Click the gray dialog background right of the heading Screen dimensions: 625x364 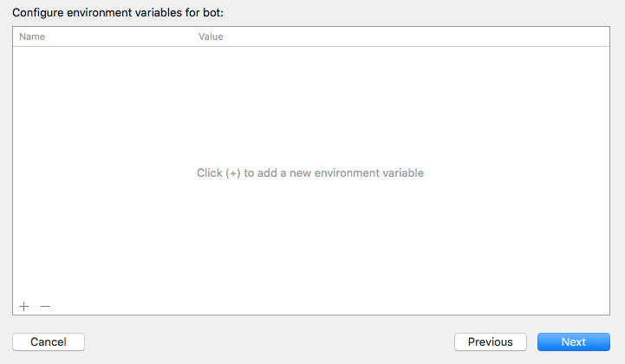coord(433,12)
